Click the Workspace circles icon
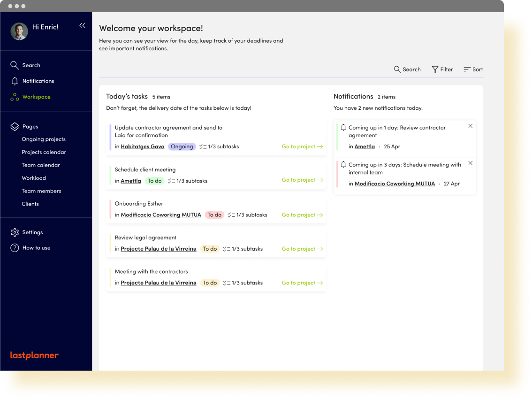 (x=15, y=97)
